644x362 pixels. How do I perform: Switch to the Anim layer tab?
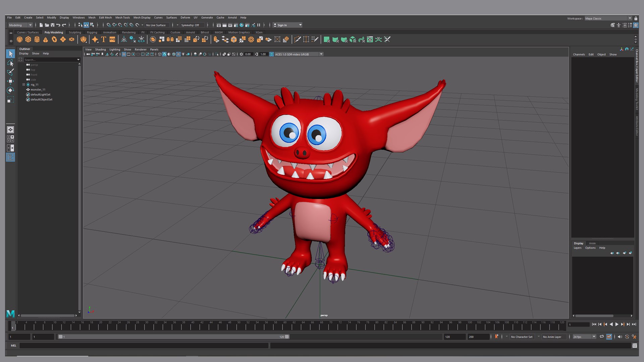point(592,243)
